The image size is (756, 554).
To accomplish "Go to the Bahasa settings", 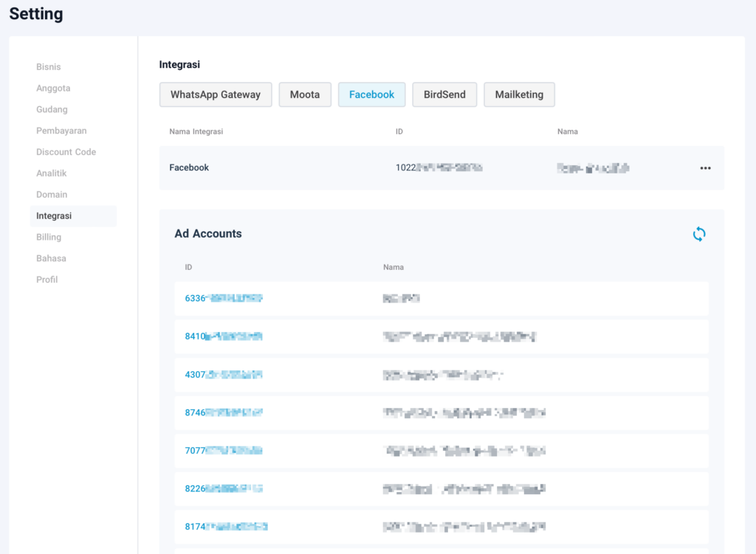I will 51,258.
